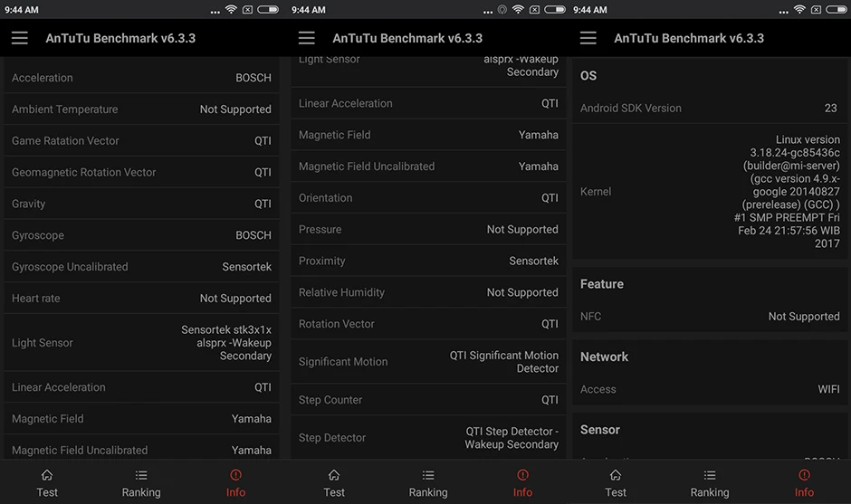This screenshot has height=504, width=851.
Task: Tap Ranking list icon in middle screen
Action: point(428,475)
